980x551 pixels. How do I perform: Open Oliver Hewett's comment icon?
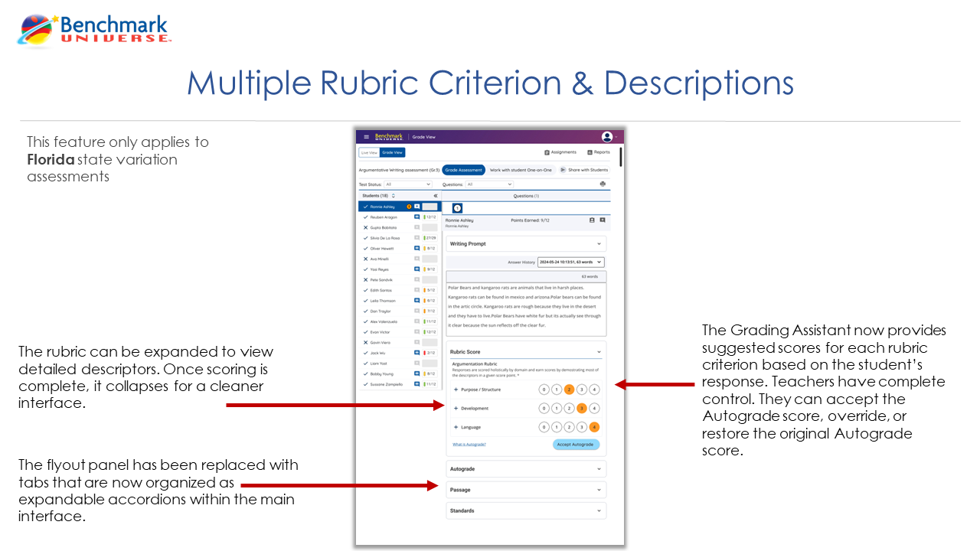(x=417, y=249)
